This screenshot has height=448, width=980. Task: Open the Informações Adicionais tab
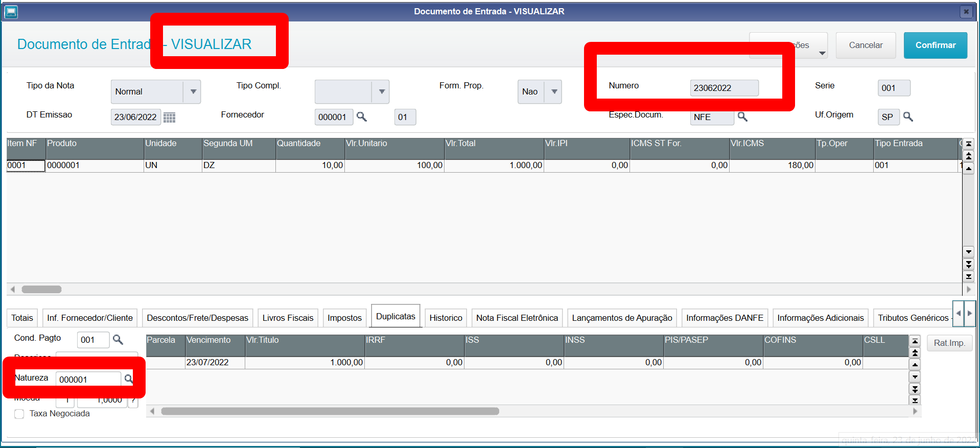[x=821, y=318]
